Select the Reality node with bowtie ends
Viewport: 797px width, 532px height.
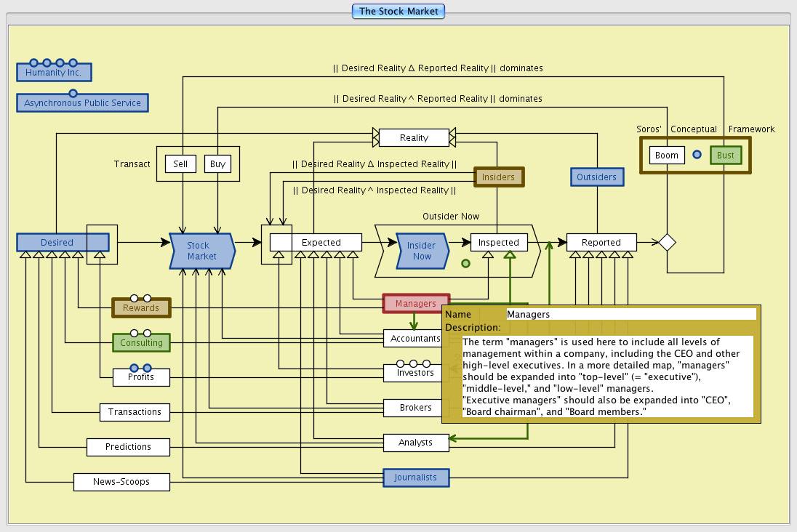[x=414, y=137]
